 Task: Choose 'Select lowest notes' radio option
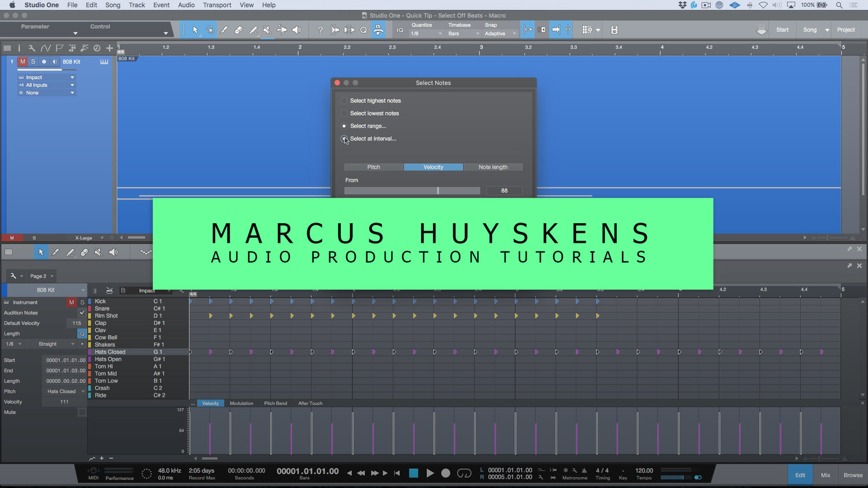[x=344, y=113]
